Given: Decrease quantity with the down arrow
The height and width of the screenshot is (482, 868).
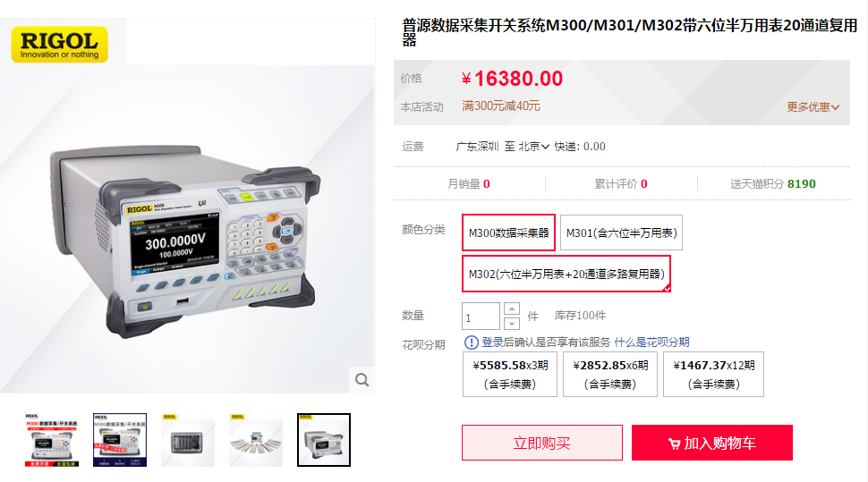Looking at the screenshot, I should [512, 323].
